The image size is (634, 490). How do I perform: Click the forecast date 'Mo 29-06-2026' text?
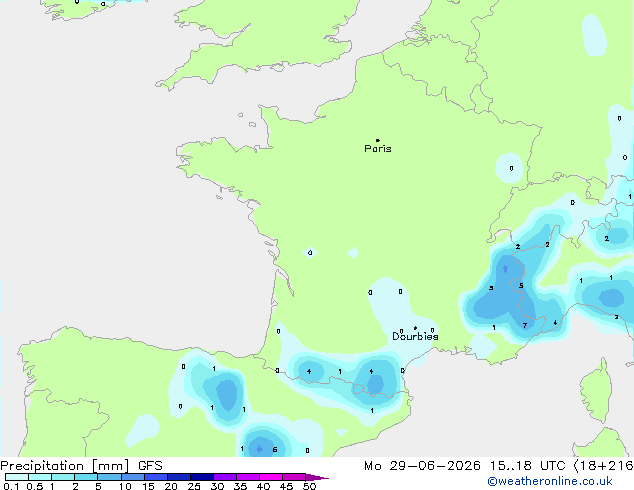tap(422, 466)
